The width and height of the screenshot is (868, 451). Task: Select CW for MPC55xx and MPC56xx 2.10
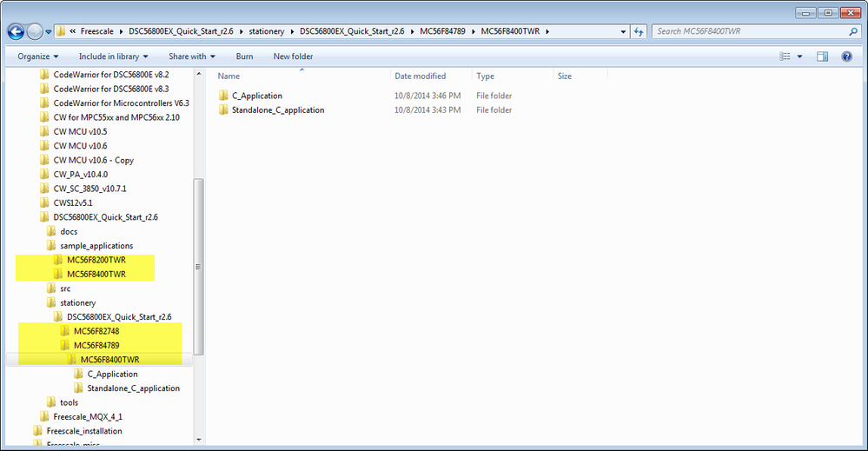116,117
